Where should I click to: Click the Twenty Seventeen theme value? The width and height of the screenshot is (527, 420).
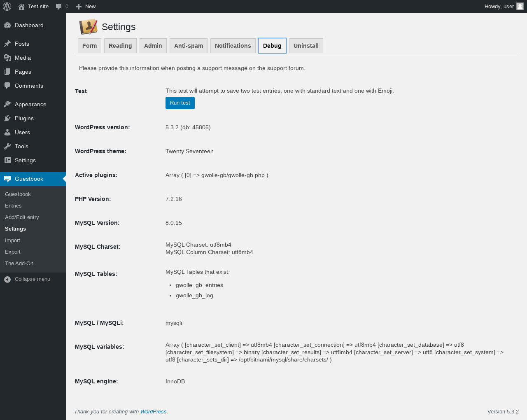pyautogui.click(x=189, y=151)
